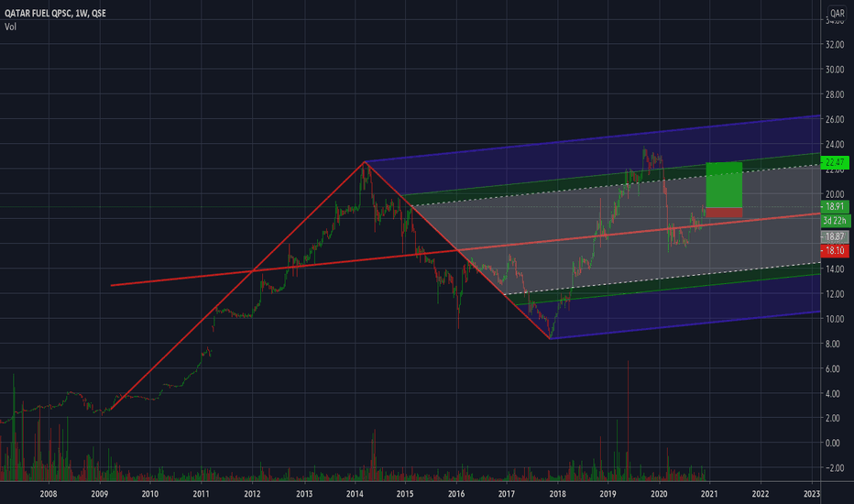Click the 2020 time axis label
Screen dimensions: 854x504
click(659, 494)
